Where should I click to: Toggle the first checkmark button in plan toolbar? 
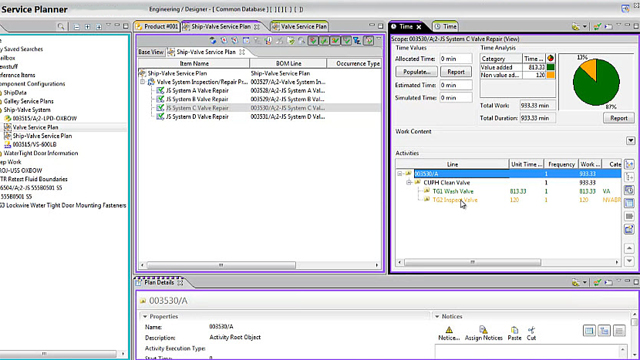tap(313, 40)
